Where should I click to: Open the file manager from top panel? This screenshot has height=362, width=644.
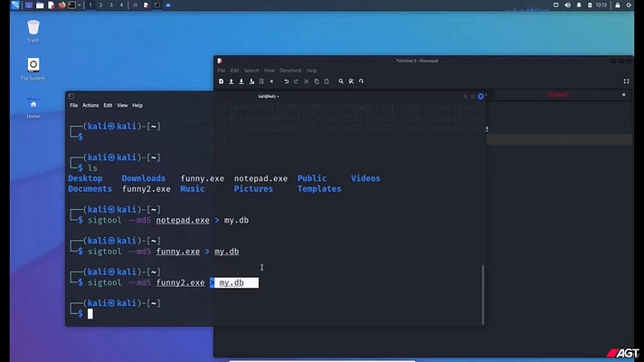click(40, 5)
